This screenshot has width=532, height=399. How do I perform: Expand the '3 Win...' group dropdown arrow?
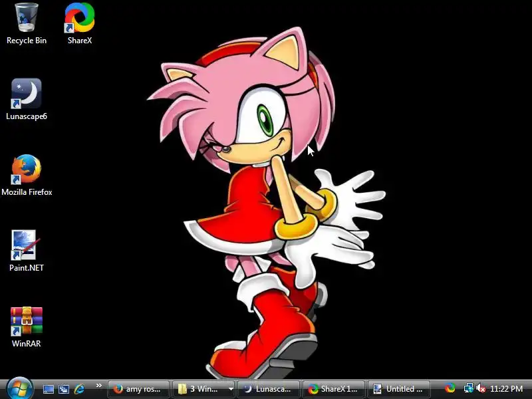point(231,389)
